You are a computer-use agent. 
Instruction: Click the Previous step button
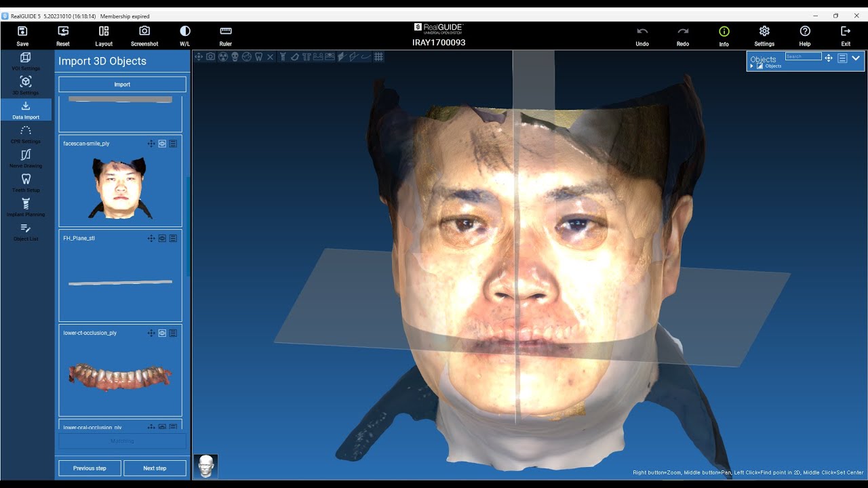click(x=90, y=468)
